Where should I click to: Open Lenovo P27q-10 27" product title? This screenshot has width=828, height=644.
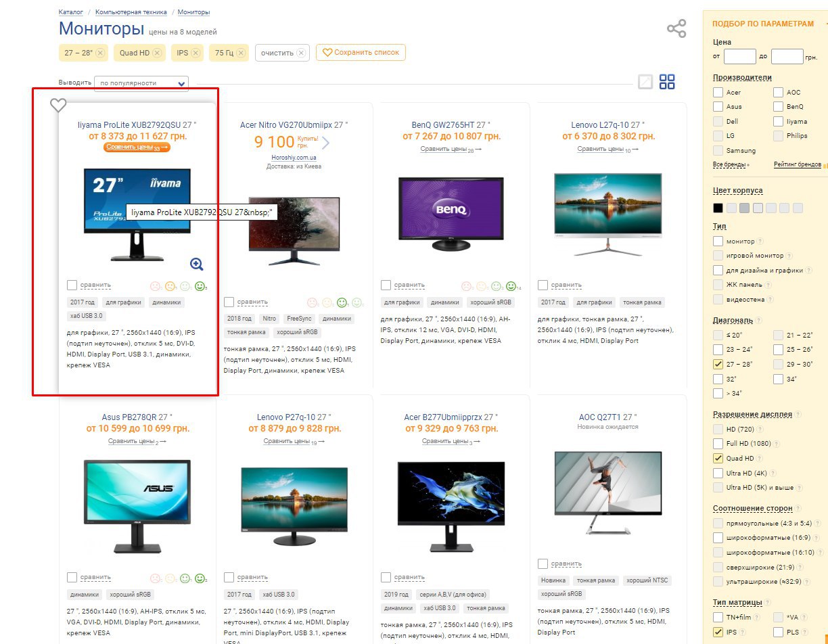pyautogui.click(x=294, y=417)
